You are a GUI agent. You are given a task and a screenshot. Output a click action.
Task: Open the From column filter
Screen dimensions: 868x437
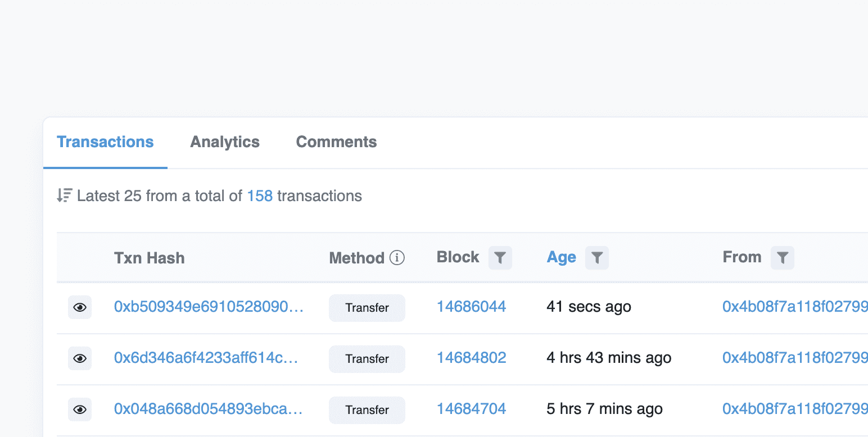click(x=782, y=258)
